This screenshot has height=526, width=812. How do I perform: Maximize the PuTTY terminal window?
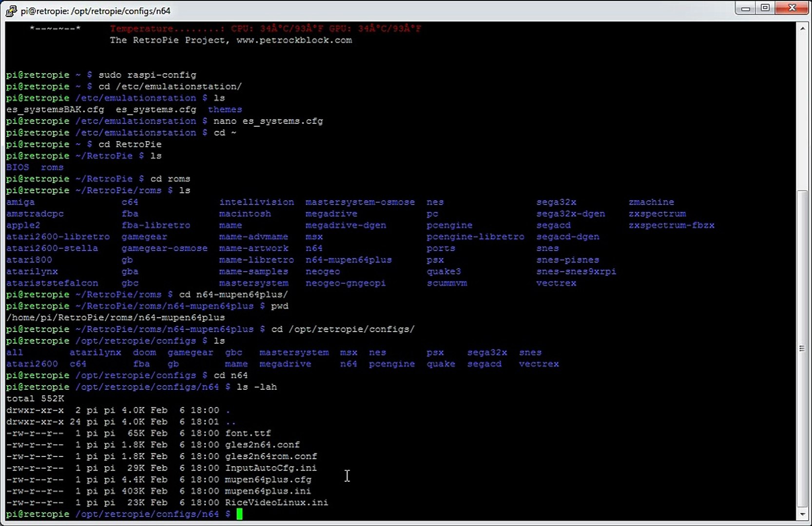[765, 8]
